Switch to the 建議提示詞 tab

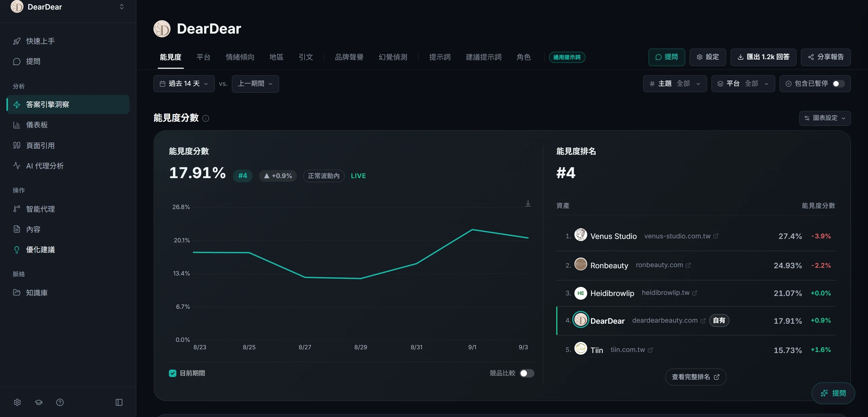click(x=483, y=57)
